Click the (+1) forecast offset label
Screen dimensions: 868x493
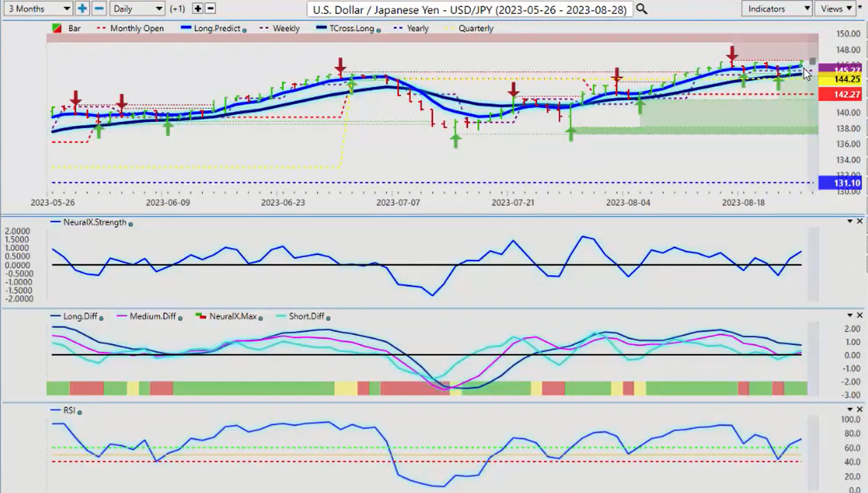click(x=178, y=8)
